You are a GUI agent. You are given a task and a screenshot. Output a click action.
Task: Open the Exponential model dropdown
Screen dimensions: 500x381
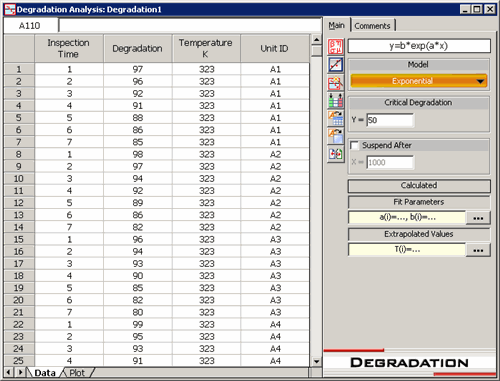pyautogui.click(x=419, y=81)
